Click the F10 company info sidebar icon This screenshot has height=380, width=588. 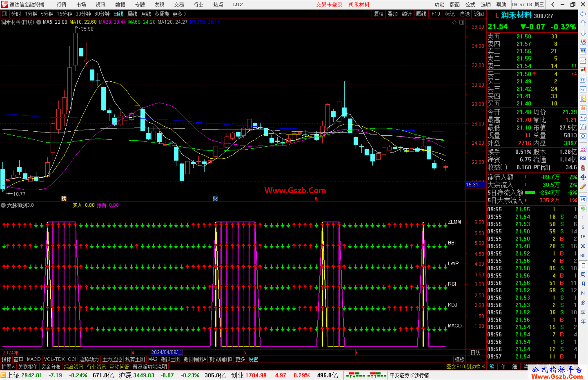point(583,89)
